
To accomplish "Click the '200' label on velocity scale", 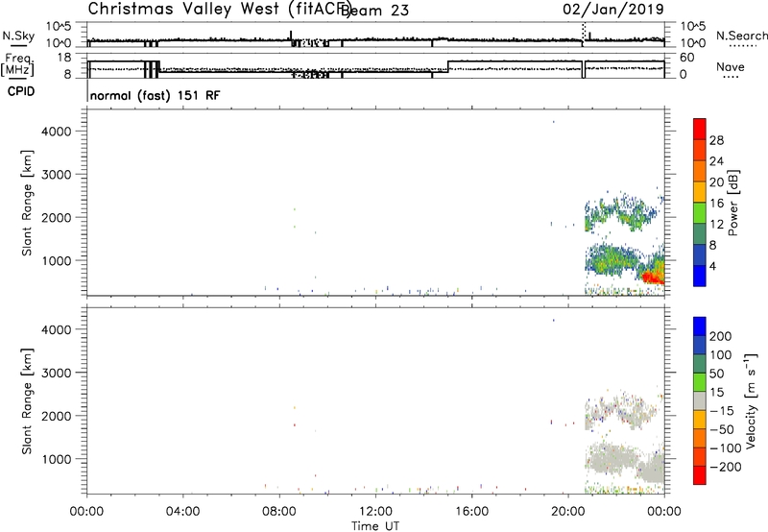I will coord(721,336).
